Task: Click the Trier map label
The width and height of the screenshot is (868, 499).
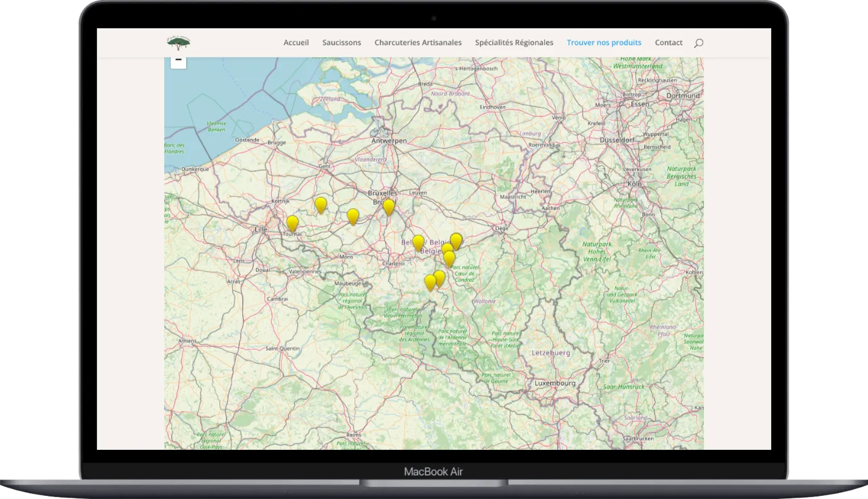Action: (x=604, y=361)
